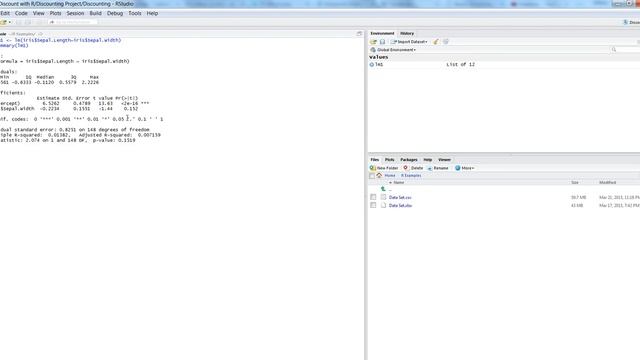Click the Go to file/function search field
Image resolution: width=640 pixels, height=360 pixels.
[x=73, y=22]
